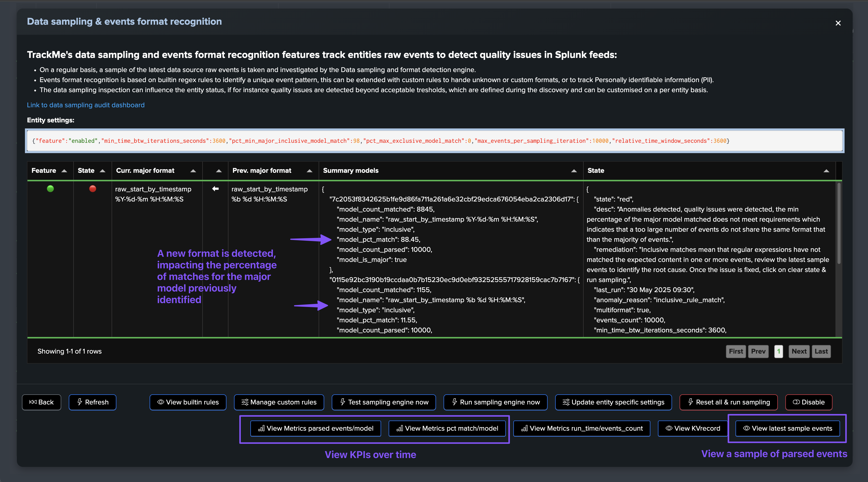This screenshot has height=482, width=868.
Task: Click the green Feature status indicator
Action: click(x=50, y=189)
